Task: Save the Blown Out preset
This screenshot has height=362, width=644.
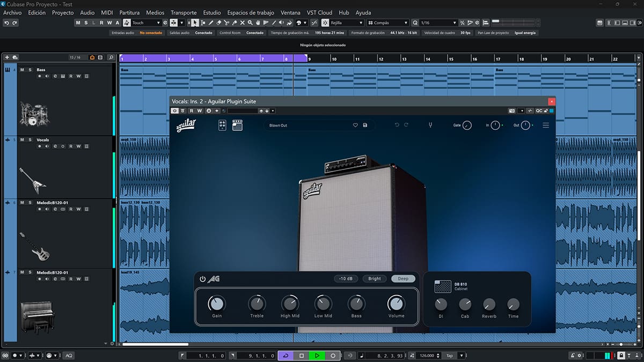Action: 365,125
